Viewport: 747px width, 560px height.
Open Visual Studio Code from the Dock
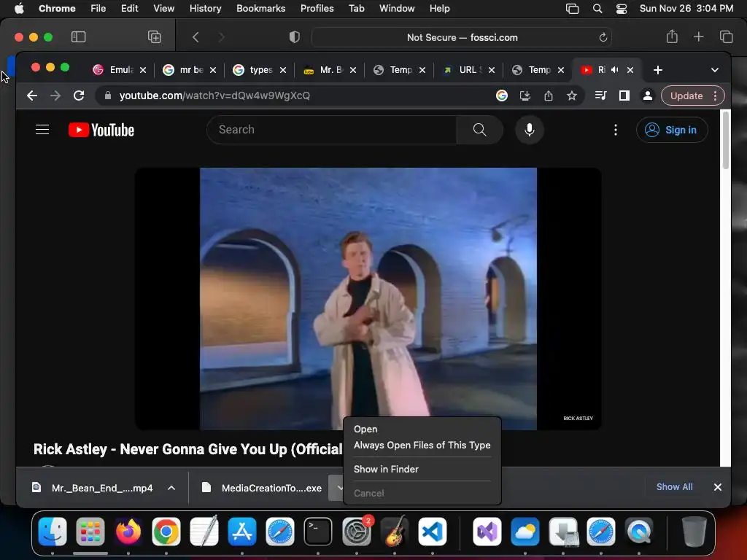432,532
